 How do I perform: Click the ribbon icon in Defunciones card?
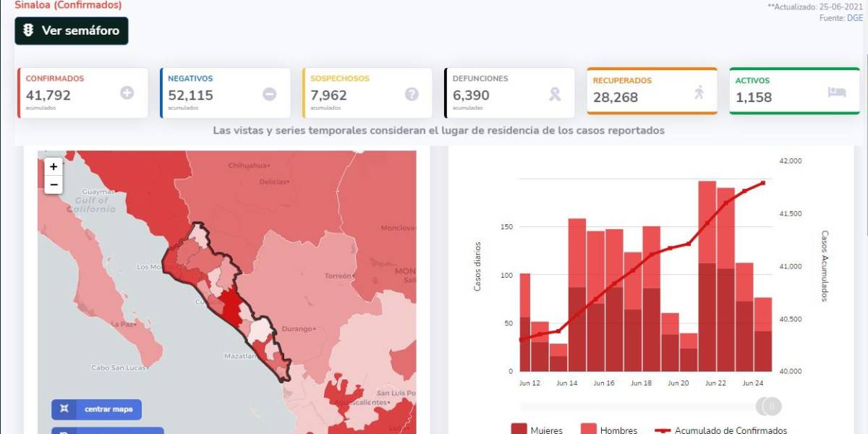[555, 94]
